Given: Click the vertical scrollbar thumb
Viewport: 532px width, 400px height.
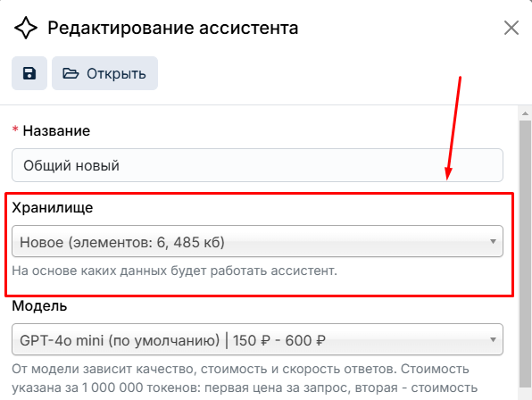Looking at the screenshot, I should (525, 254).
